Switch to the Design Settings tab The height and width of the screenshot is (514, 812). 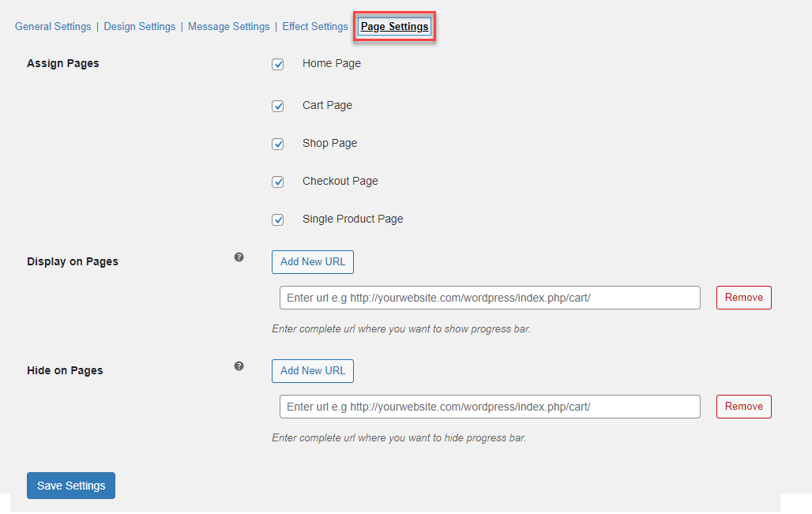tap(140, 27)
